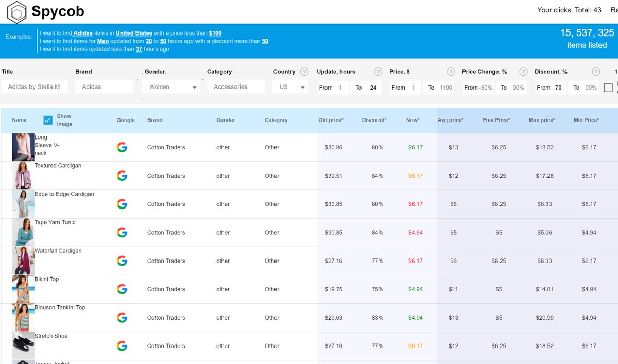Open the Stretch Shoe thumbnail

(23, 345)
